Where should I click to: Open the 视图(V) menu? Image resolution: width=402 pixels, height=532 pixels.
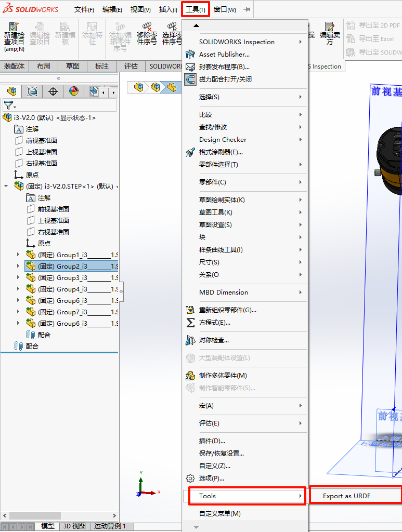pos(140,9)
